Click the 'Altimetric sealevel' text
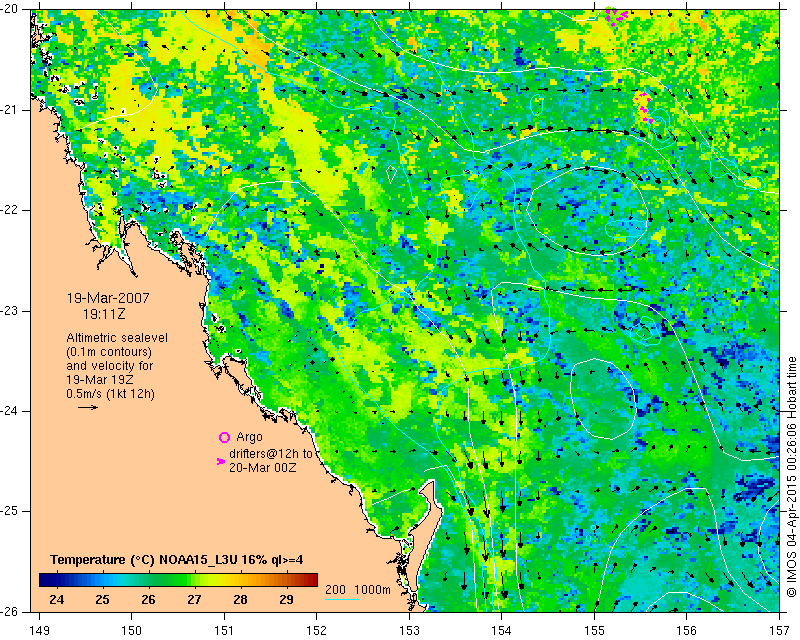This screenshot has width=800, height=640. coord(117,338)
